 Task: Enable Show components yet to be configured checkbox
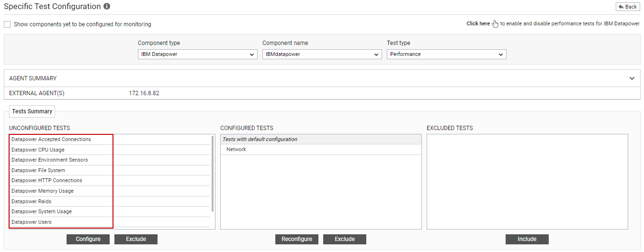(x=7, y=24)
